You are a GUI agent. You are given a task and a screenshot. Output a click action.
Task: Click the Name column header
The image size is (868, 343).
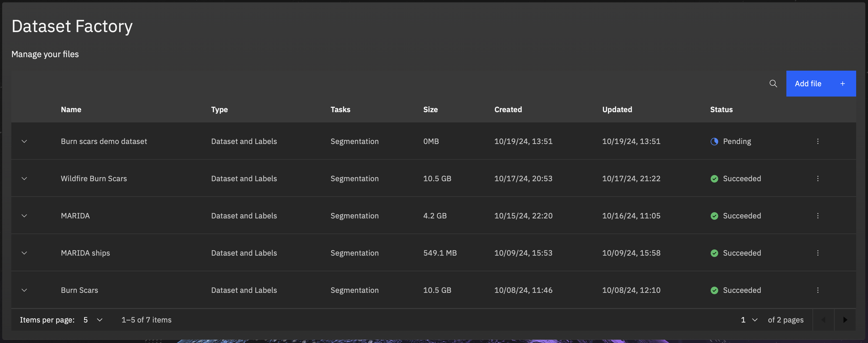pyautogui.click(x=71, y=109)
